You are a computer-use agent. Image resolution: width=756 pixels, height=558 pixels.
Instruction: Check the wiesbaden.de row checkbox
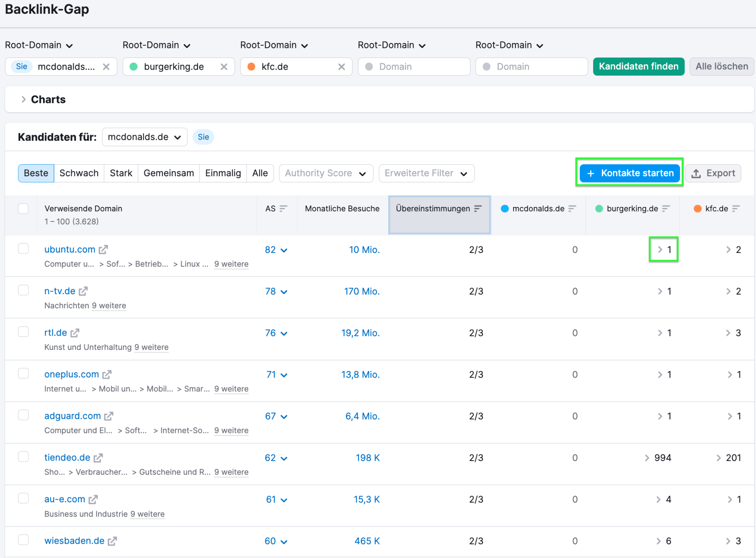tap(23, 540)
